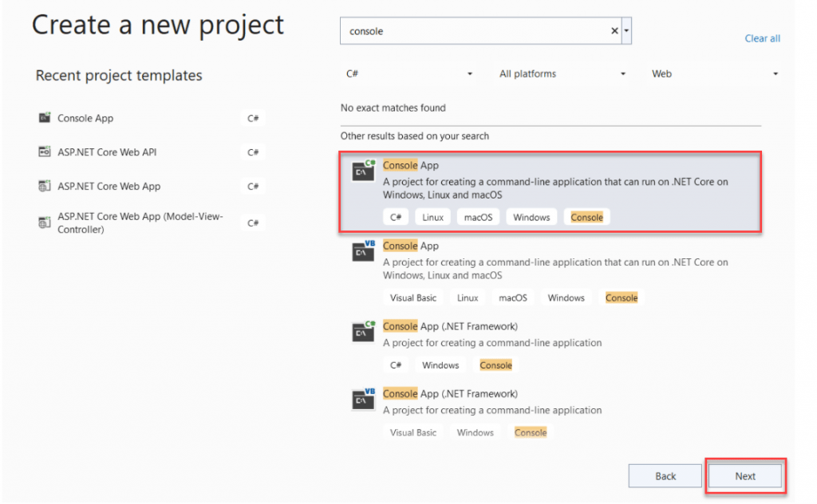
Task: Click the VB Console App (.NET Framework) icon
Action: tap(364, 399)
